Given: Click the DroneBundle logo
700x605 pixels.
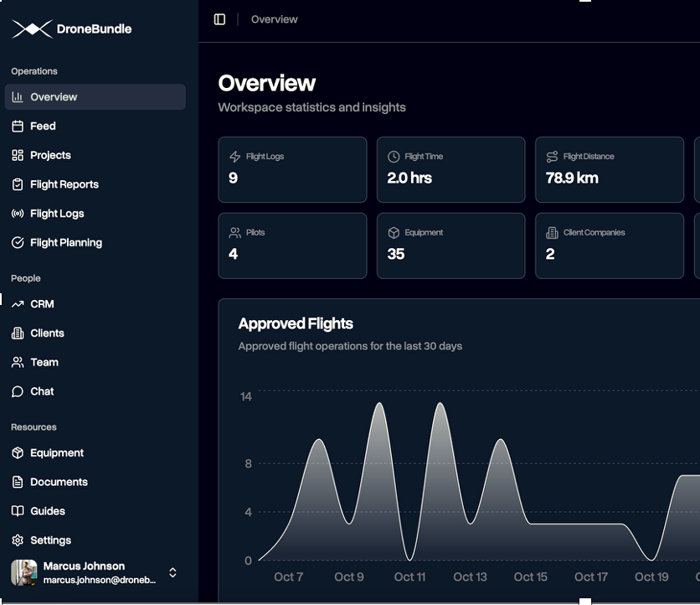Looking at the screenshot, I should click(71, 28).
